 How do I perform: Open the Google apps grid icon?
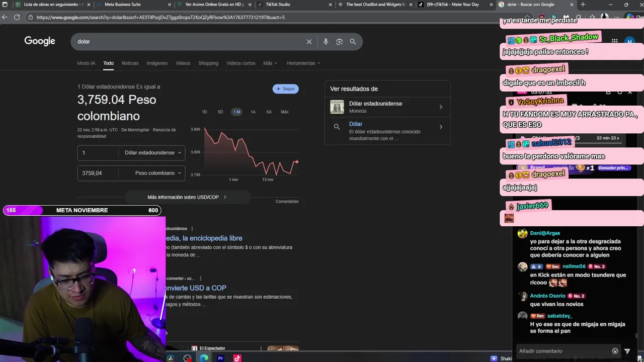pyautogui.click(x=614, y=41)
